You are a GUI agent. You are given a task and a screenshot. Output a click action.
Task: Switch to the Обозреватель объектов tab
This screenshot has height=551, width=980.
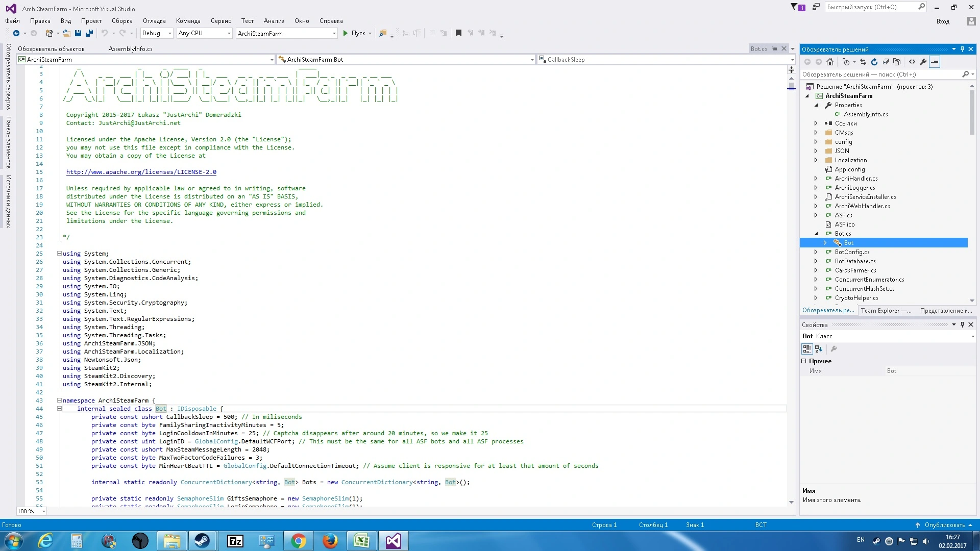[x=51, y=49]
